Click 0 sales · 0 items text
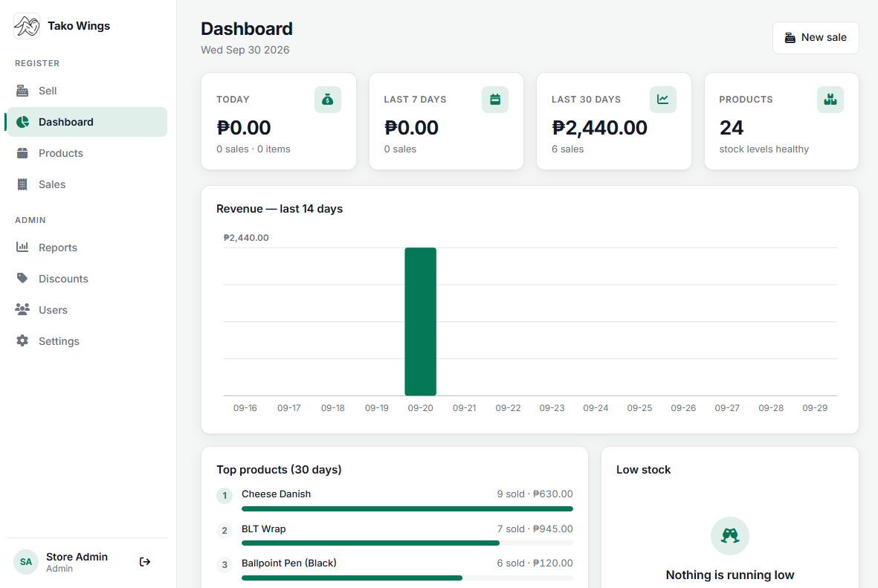The image size is (878, 588). coord(253,149)
